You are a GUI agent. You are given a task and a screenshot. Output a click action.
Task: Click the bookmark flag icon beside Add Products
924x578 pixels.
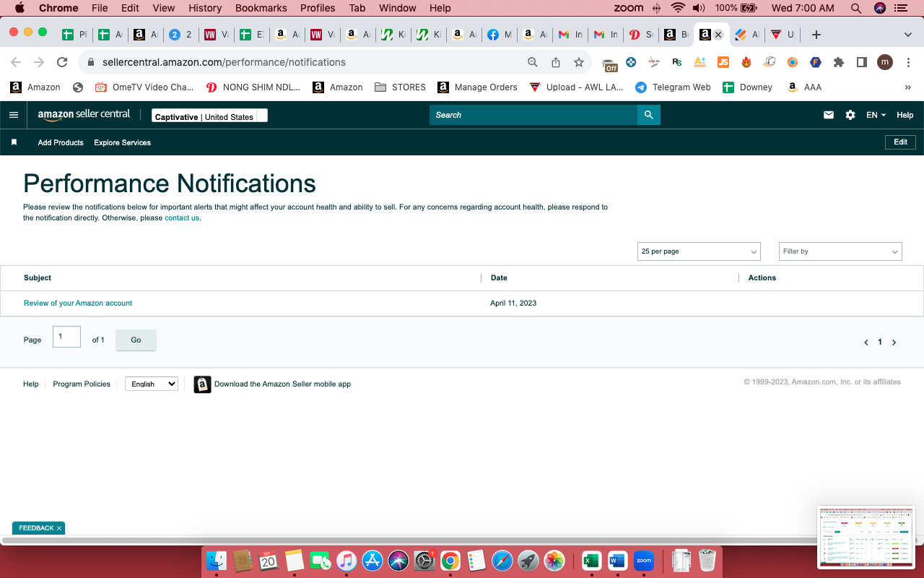pyautogui.click(x=14, y=142)
